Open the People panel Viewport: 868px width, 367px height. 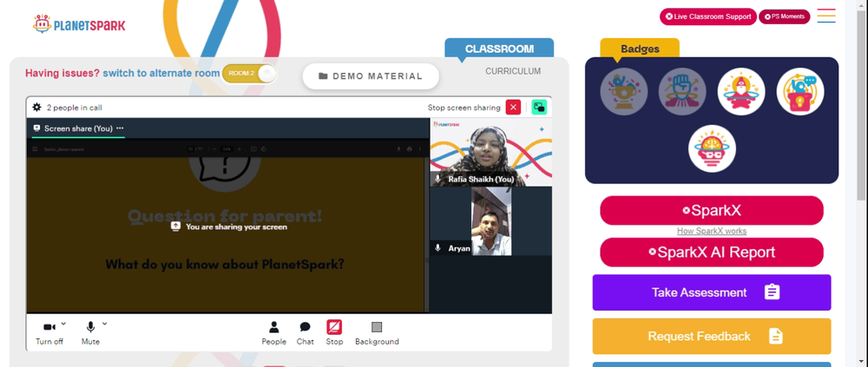point(274,333)
